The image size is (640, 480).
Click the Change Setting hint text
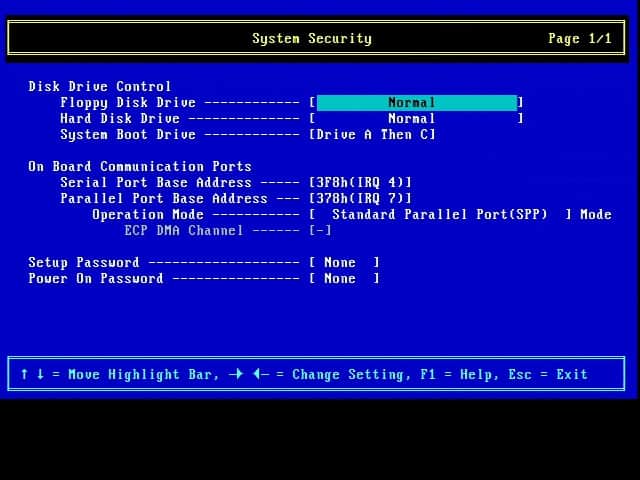351,375
